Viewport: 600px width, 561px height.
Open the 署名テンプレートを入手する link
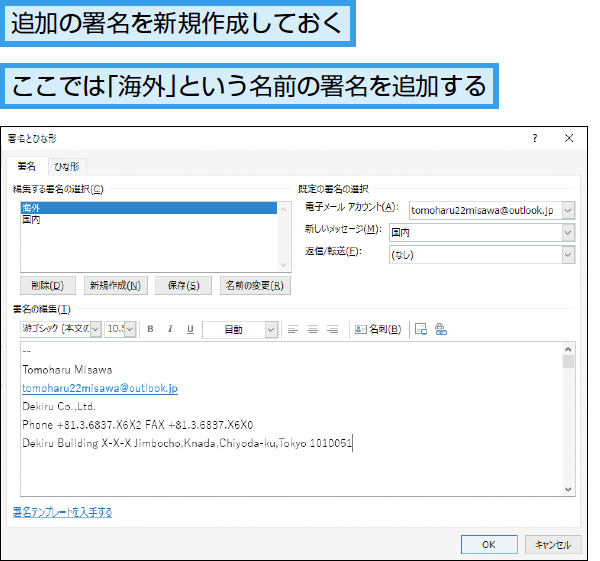pos(62,512)
